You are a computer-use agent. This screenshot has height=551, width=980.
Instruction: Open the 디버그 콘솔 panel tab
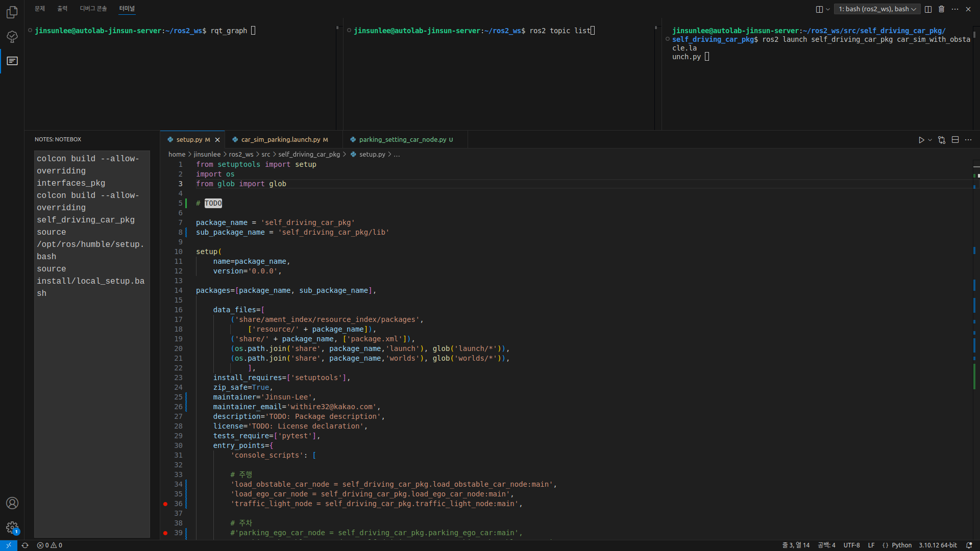point(93,9)
